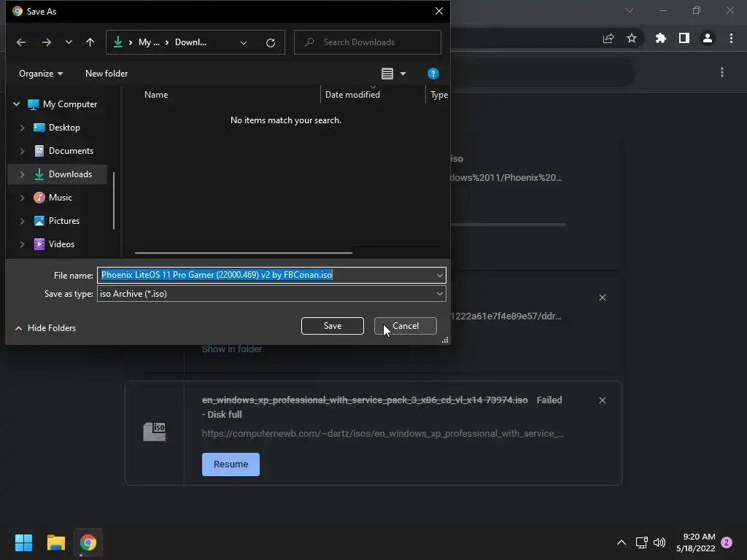Click Chrome icon in taskbar
This screenshot has width=747, height=560.
pos(88,542)
